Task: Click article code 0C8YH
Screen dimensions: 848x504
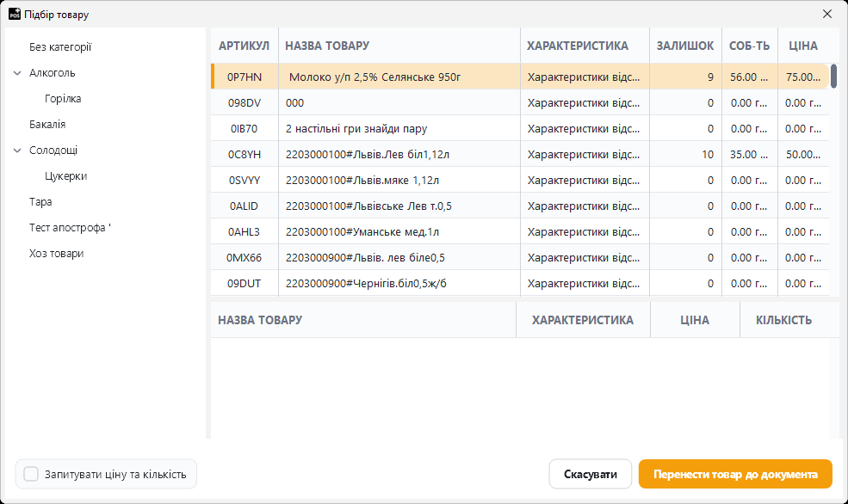Action: point(244,155)
